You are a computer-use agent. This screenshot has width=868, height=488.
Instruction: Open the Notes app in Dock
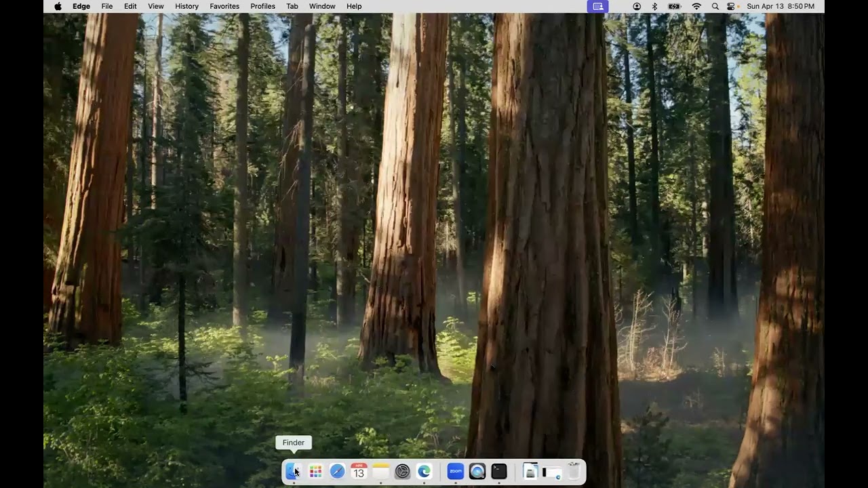380,471
